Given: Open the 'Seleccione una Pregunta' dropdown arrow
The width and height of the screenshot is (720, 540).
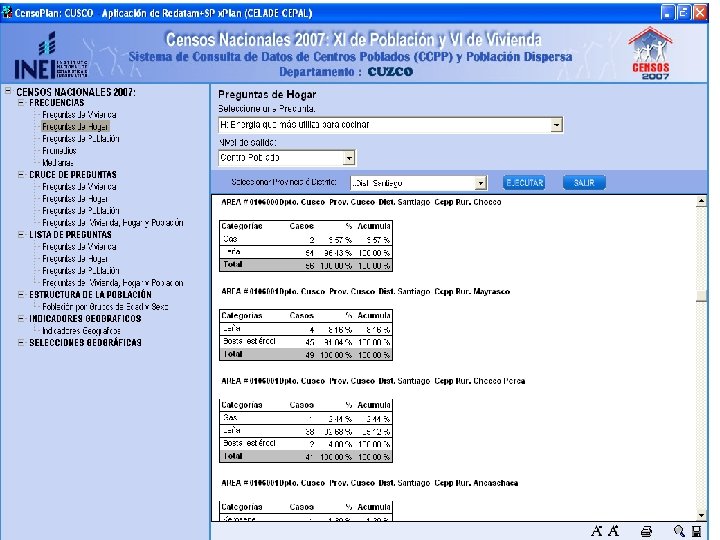Looking at the screenshot, I should tap(557, 125).
